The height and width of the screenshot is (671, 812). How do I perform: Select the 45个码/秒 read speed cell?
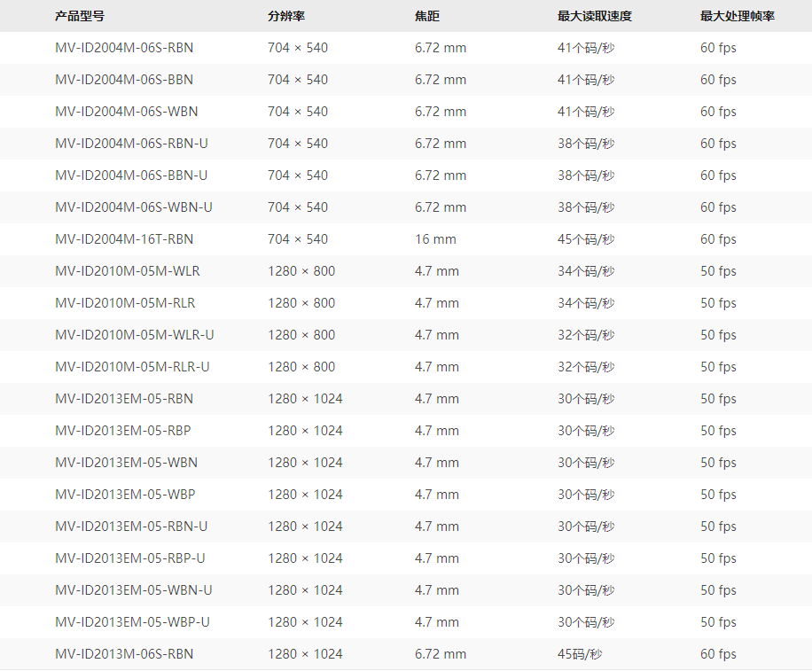pos(585,239)
